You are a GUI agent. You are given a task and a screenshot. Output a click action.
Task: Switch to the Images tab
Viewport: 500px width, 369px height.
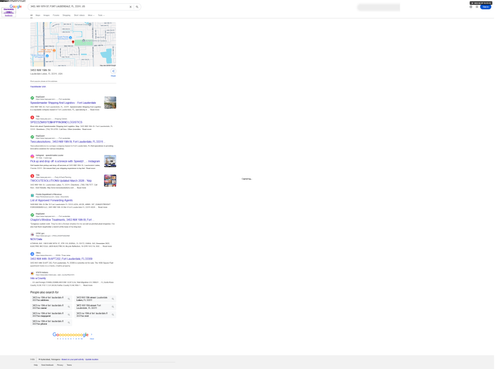[46, 15]
